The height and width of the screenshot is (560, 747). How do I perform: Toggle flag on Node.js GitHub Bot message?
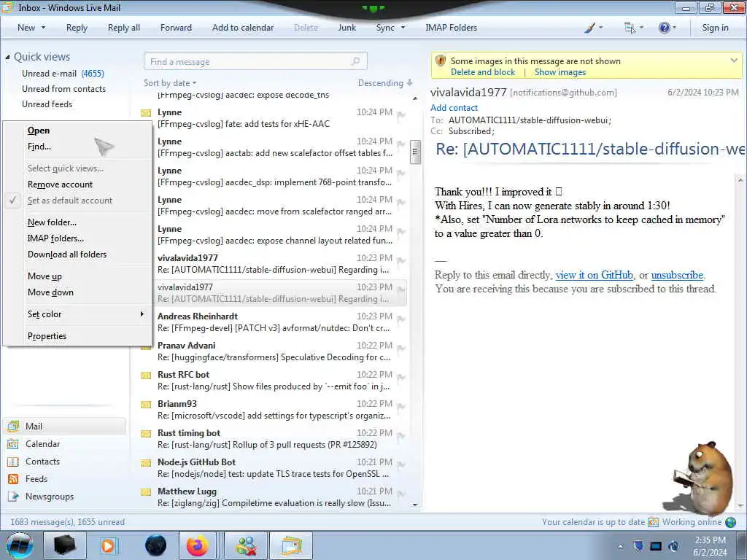click(x=400, y=464)
